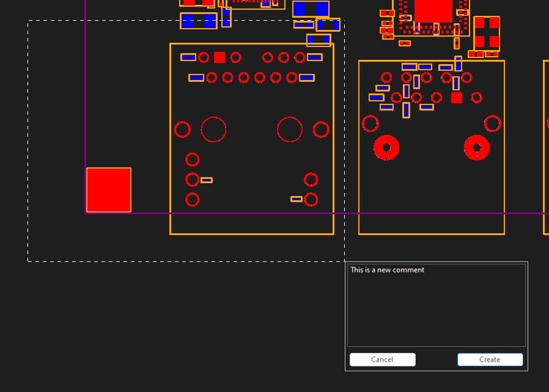
Task: Select the right component's orange outline
Action: click(359, 153)
